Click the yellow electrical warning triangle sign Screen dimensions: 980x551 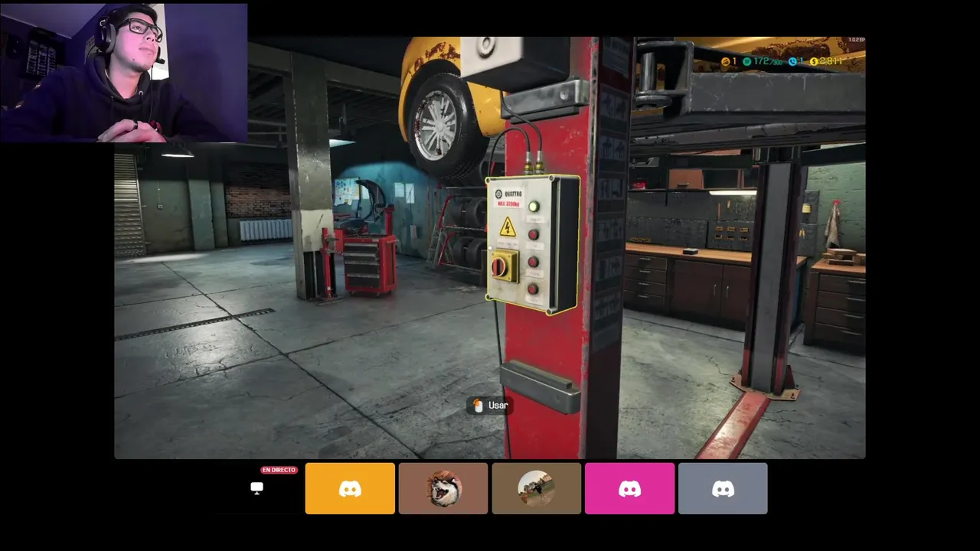pyautogui.click(x=508, y=227)
